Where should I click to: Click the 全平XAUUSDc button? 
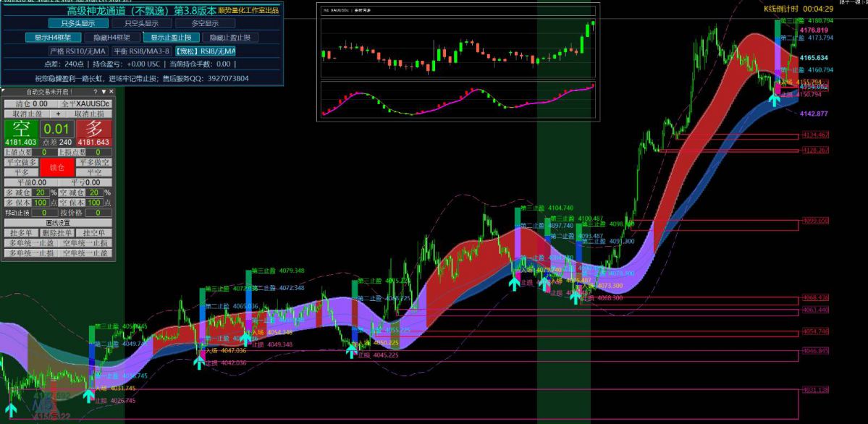point(85,103)
